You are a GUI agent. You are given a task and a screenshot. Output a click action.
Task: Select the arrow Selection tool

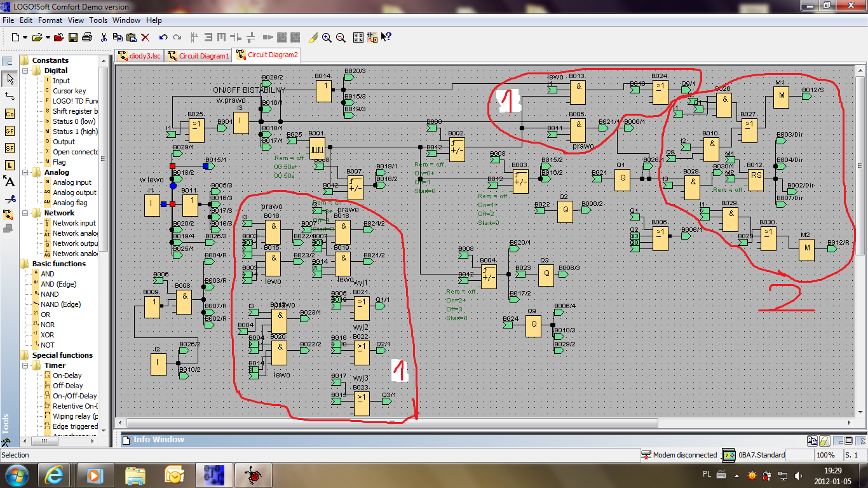10,79
